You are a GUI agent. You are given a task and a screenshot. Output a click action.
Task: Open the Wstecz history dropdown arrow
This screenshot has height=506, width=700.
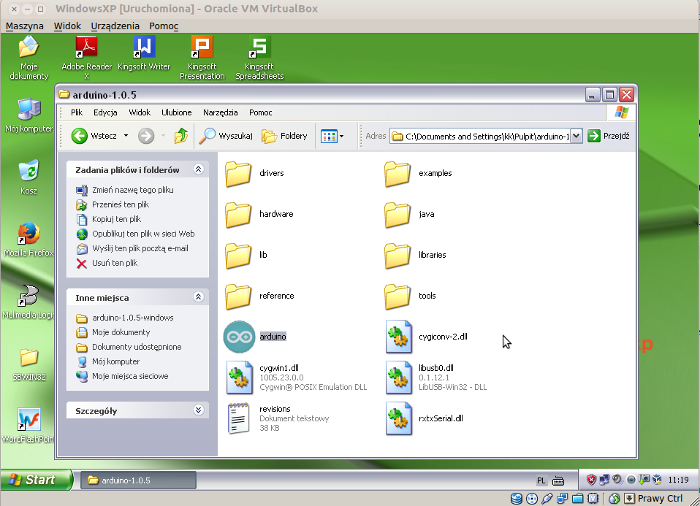click(126, 135)
